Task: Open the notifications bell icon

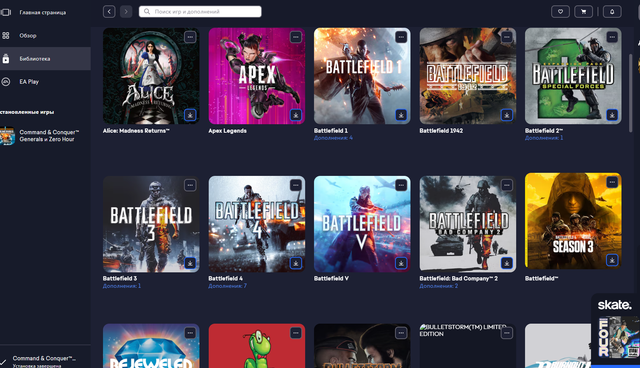Action: (612, 12)
